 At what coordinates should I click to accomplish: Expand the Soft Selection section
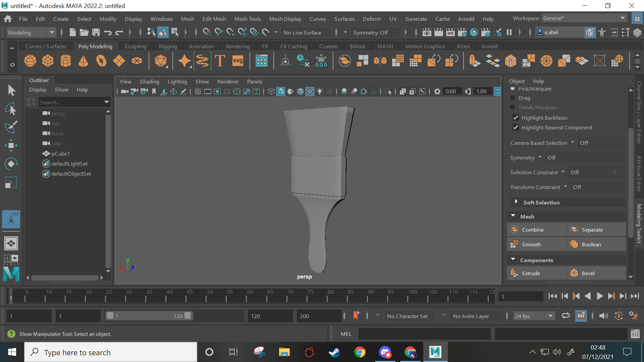[x=516, y=202]
